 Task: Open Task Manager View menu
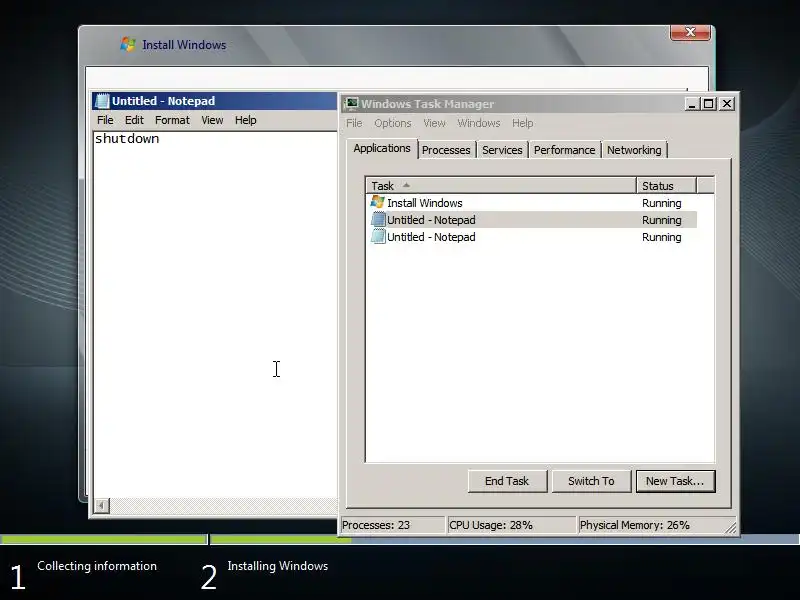pos(434,123)
